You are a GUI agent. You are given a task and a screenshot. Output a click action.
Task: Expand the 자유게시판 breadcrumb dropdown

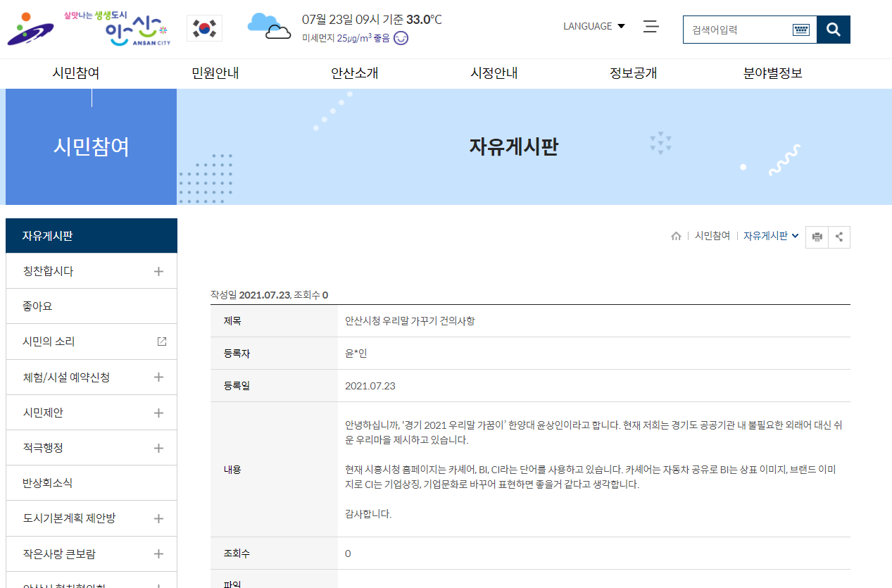[x=771, y=237]
